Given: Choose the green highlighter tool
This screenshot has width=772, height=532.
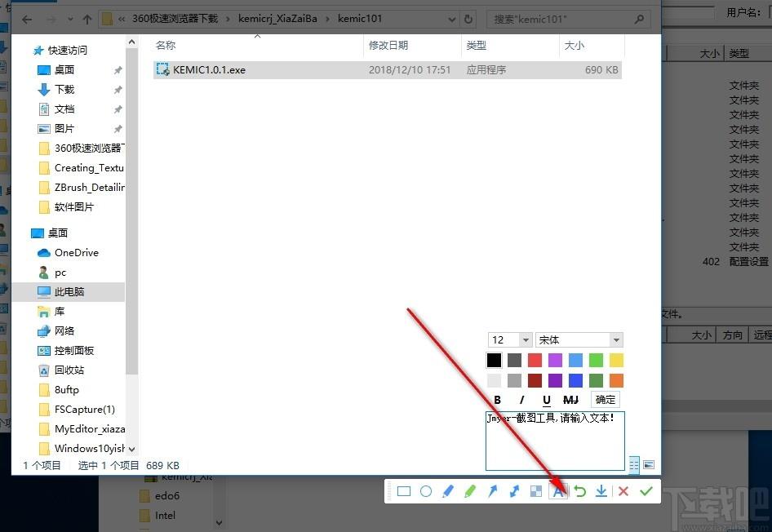Looking at the screenshot, I should tap(470, 491).
